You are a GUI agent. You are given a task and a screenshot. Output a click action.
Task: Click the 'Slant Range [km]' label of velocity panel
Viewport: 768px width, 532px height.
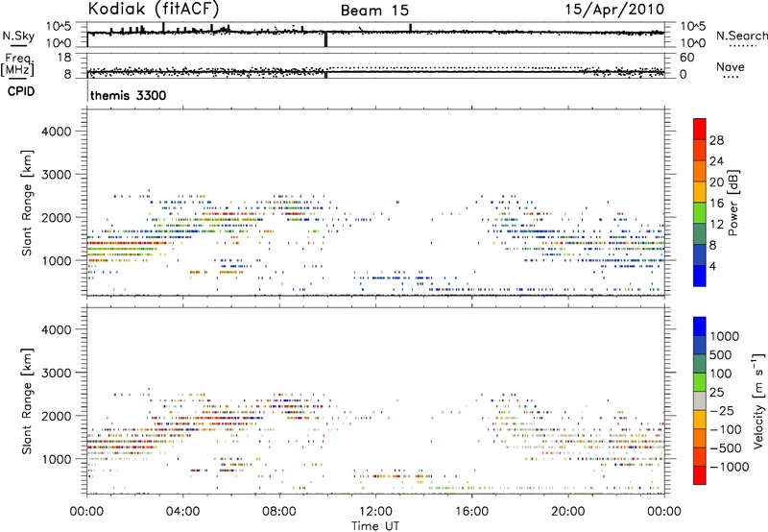click(x=27, y=401)
